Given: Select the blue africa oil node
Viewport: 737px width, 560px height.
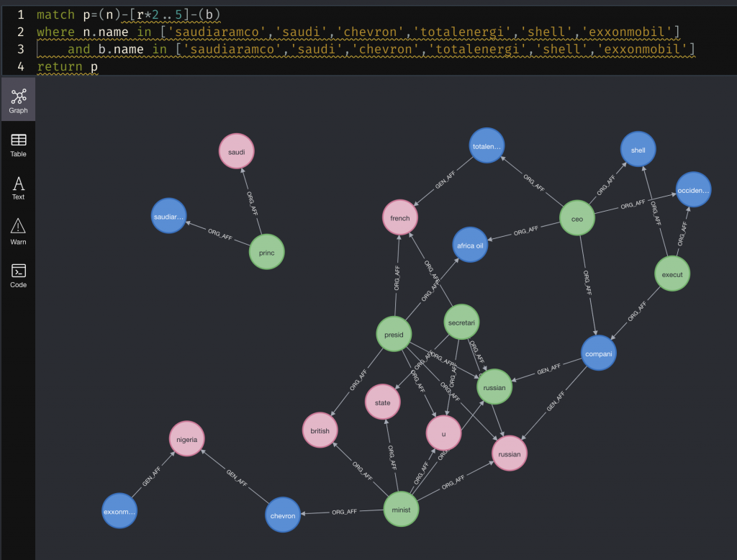Looking at the screenshot, I should coord(469,245).
